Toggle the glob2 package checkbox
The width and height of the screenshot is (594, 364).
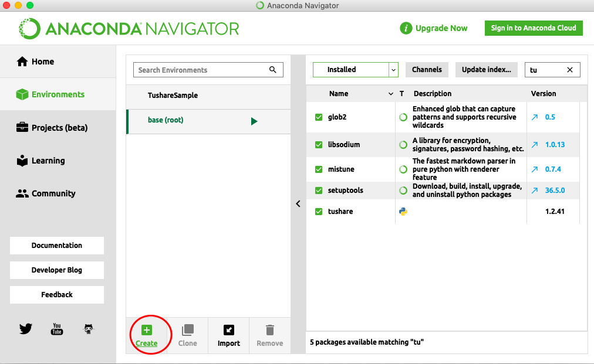(319, 117)
